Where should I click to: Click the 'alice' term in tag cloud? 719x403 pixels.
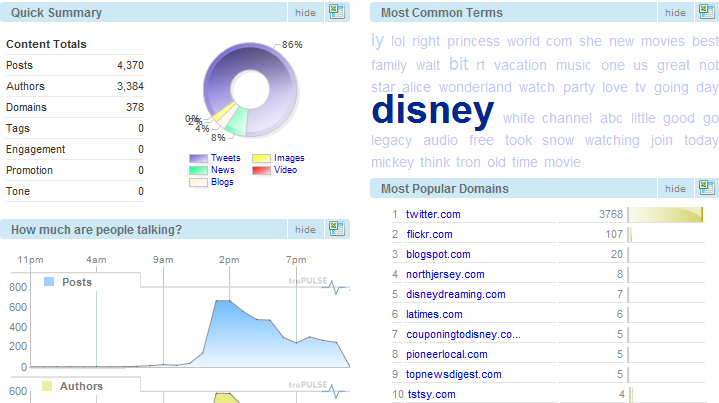point(416,87)
